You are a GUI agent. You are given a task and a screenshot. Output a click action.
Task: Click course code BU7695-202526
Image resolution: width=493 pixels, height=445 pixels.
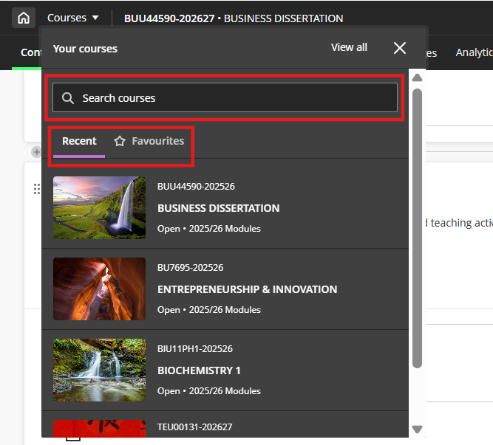[190, 268]
